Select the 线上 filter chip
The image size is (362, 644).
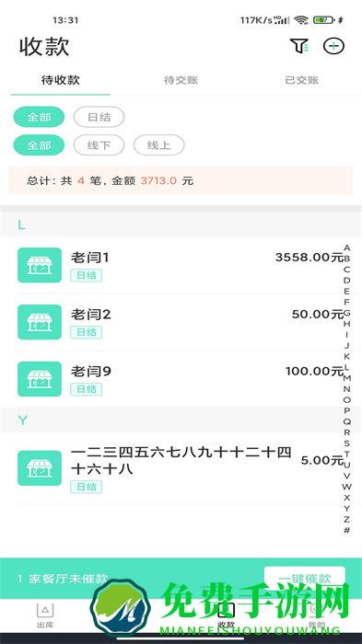(158, 145)
